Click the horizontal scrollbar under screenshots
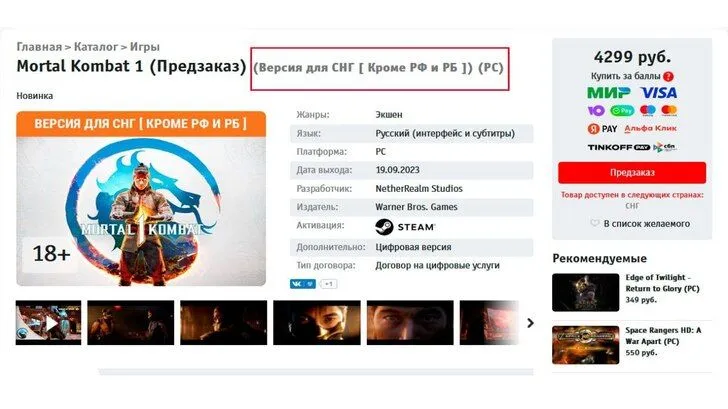The image size is (728, 409). pyautogui.click(x=316, y=372)
